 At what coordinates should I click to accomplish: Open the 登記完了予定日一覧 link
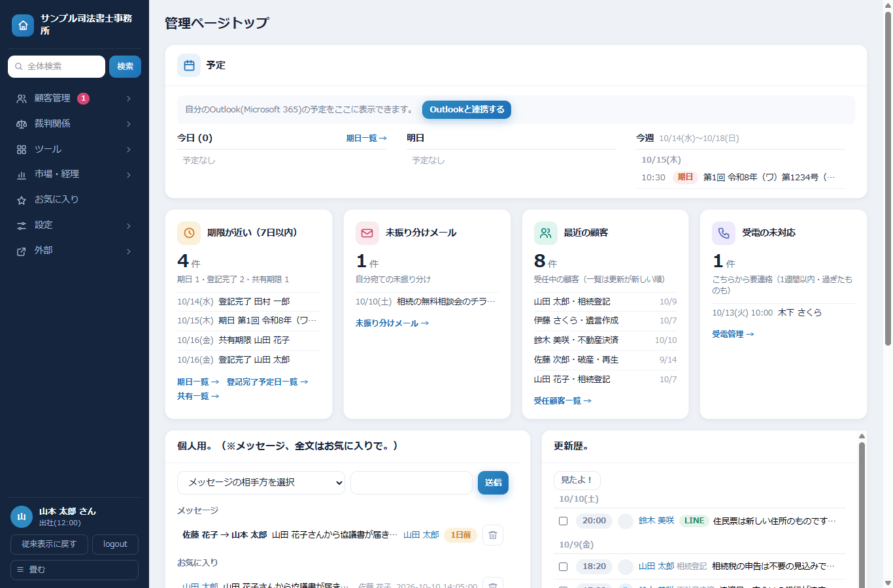point(267,382)
